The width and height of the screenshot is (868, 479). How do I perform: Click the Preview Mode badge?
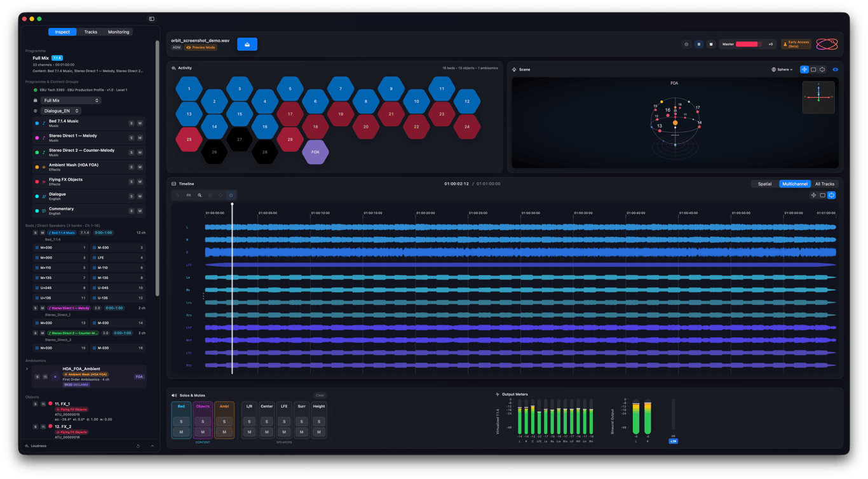200,48
